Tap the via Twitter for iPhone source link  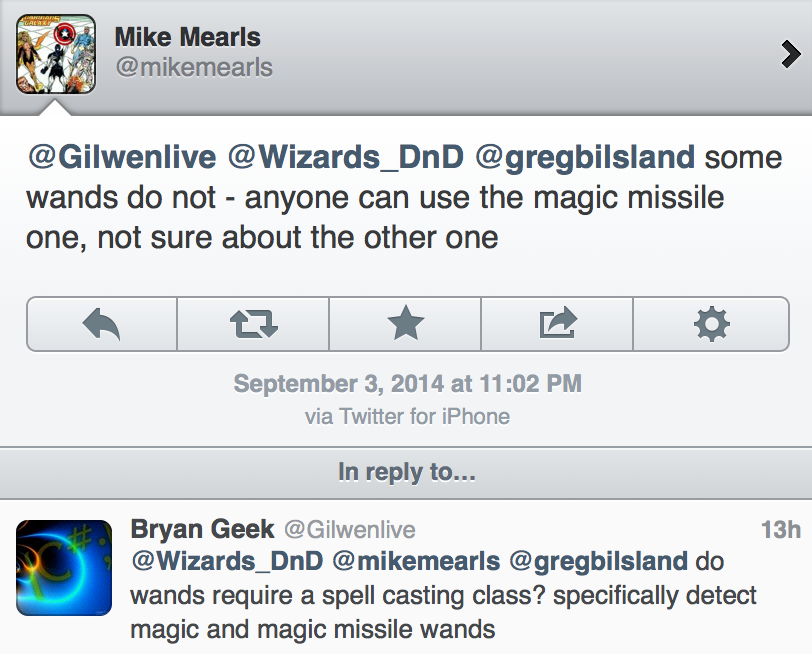tap(406, 416)
